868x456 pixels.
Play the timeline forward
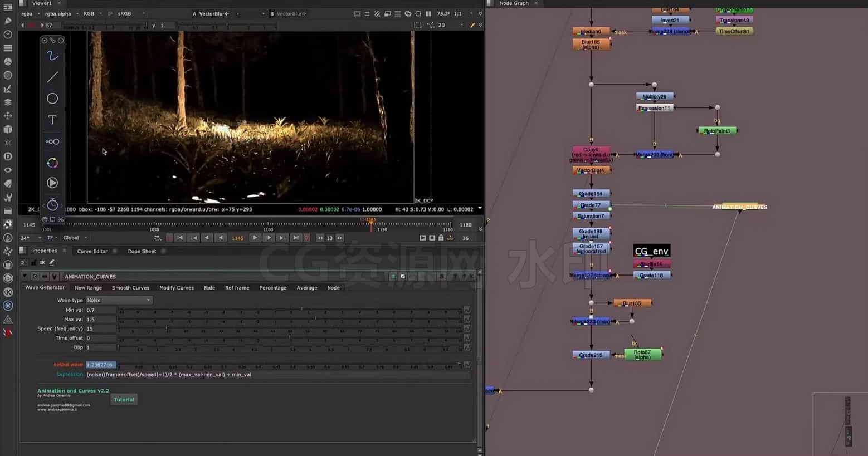[x=255, y=238]
